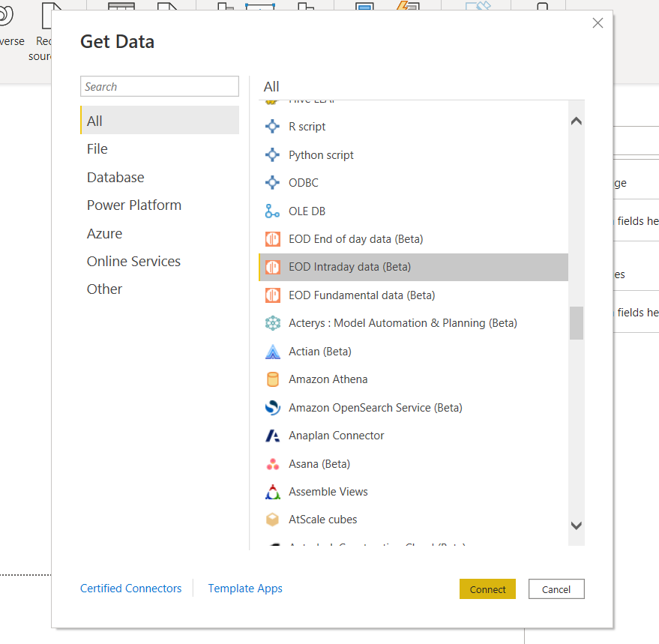Select 'R script' text in list
Screen dimensions: 659x644
[x=307, y=127]
